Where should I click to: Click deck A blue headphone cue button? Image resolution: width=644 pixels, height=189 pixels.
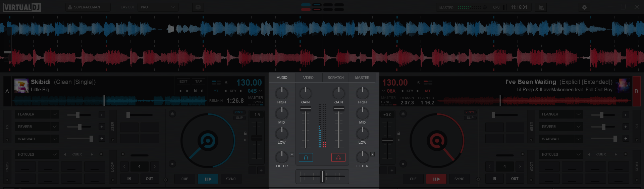point(306,157)
